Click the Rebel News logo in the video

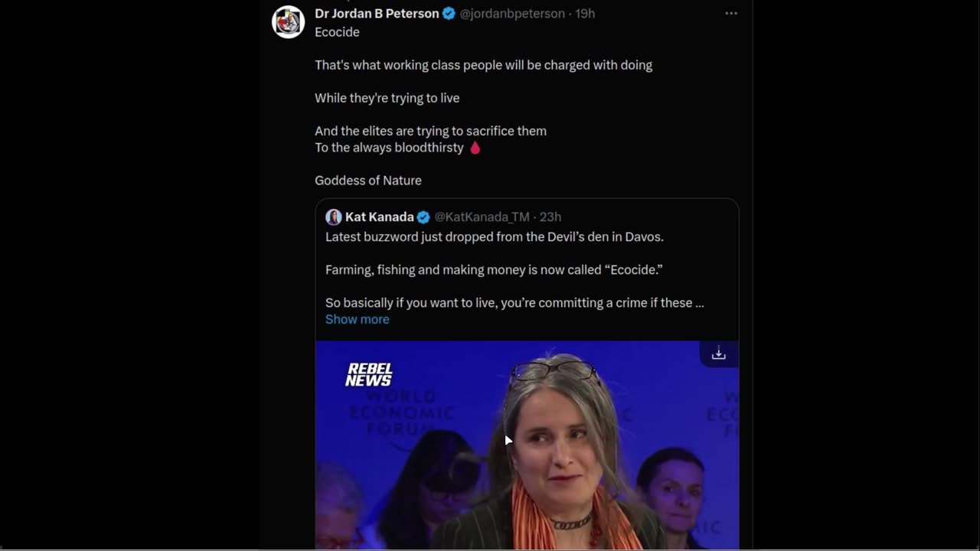click(368, 374)
